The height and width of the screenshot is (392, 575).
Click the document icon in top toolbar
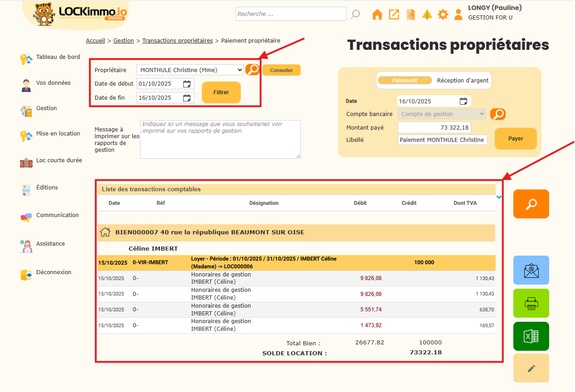coord(410,15)
